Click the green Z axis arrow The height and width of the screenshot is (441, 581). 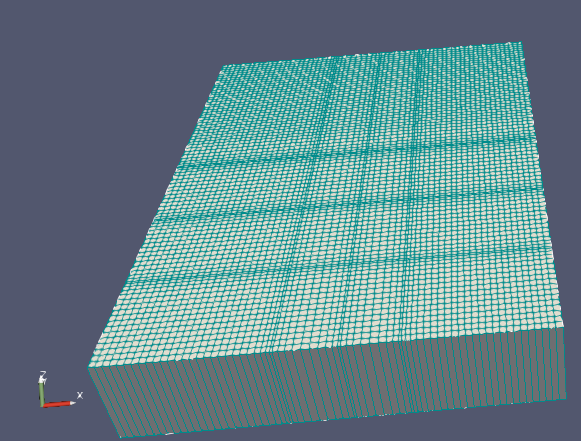[42, 393]
